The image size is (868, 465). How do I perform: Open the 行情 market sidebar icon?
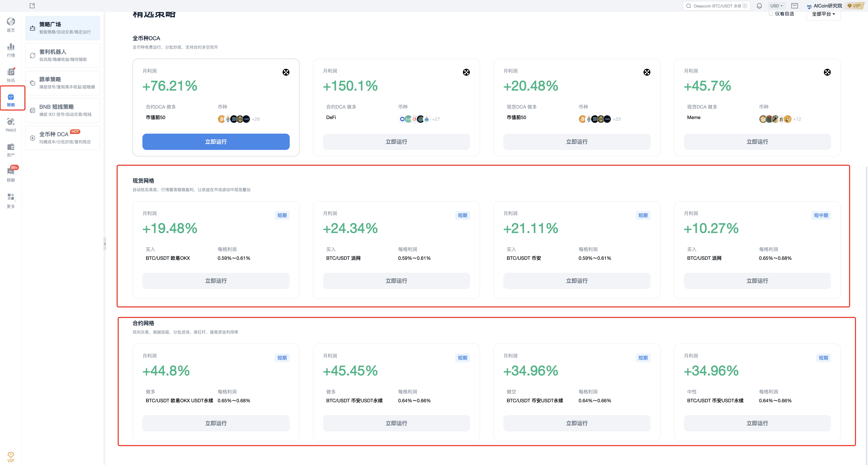click(11, 50)
